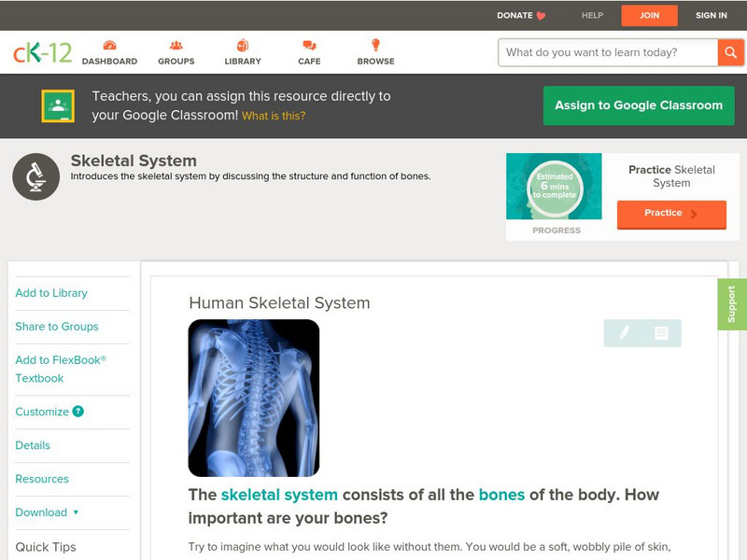Click the CK-12 logo
Viewport: 747px width, 560px height.
tap(42, 53)
